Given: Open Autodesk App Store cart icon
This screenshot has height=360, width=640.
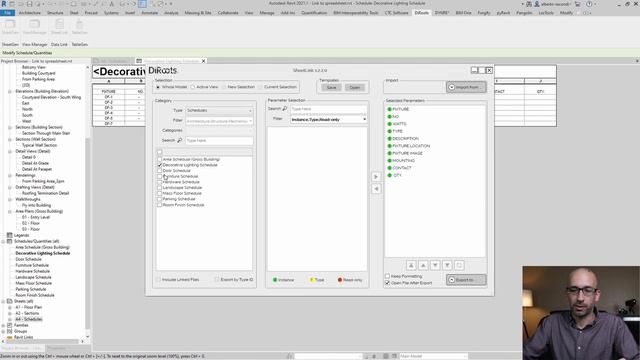Looking at the screenshot, I should click(x=578, y=4).
